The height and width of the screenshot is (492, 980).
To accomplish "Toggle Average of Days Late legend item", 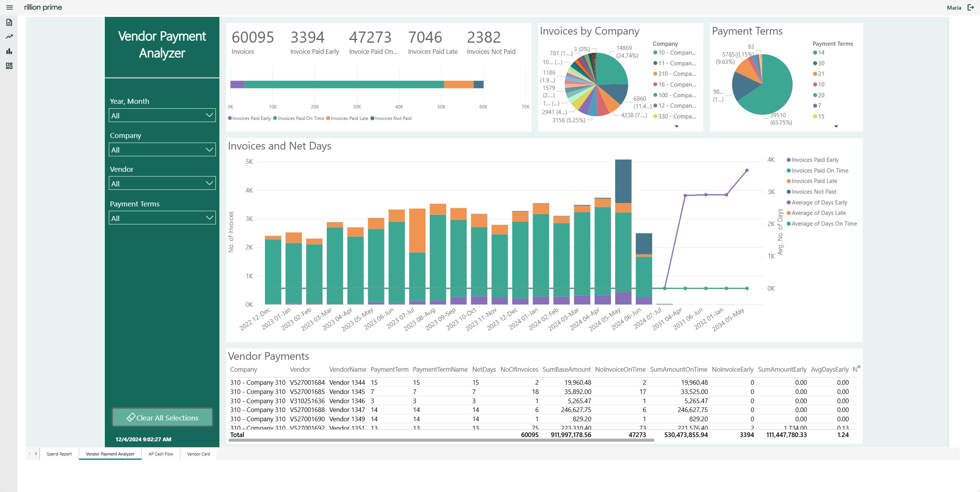I will click(818, 213).
